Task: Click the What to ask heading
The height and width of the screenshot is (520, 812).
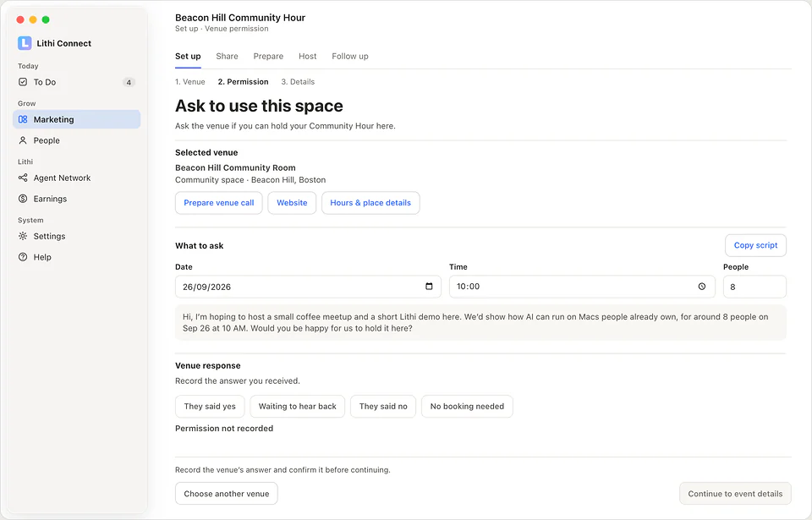Action: (200, 245)
